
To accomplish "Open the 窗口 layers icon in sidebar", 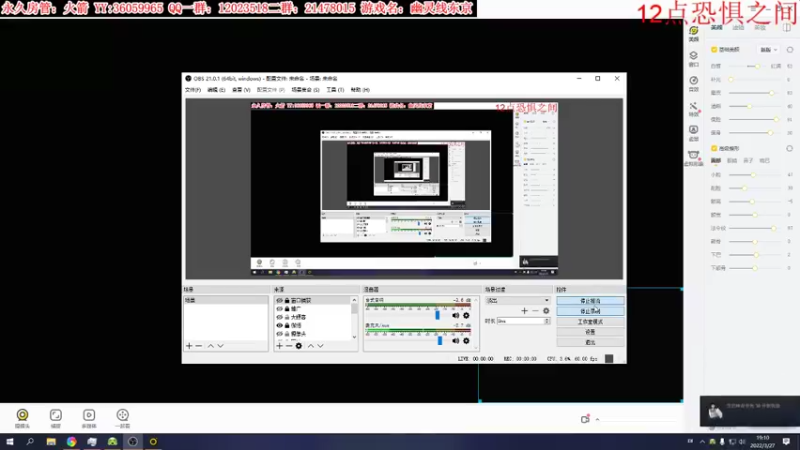I will click(x=693, y=58).
